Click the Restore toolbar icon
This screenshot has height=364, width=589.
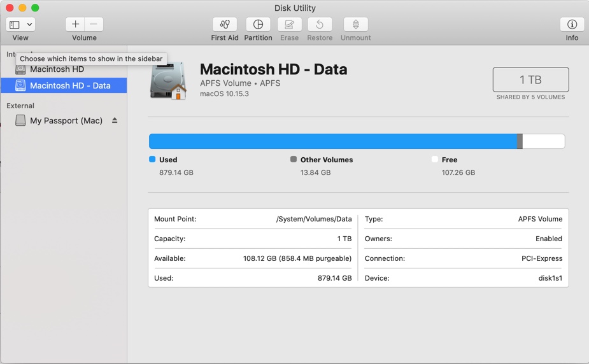click(x=320, y=24)
